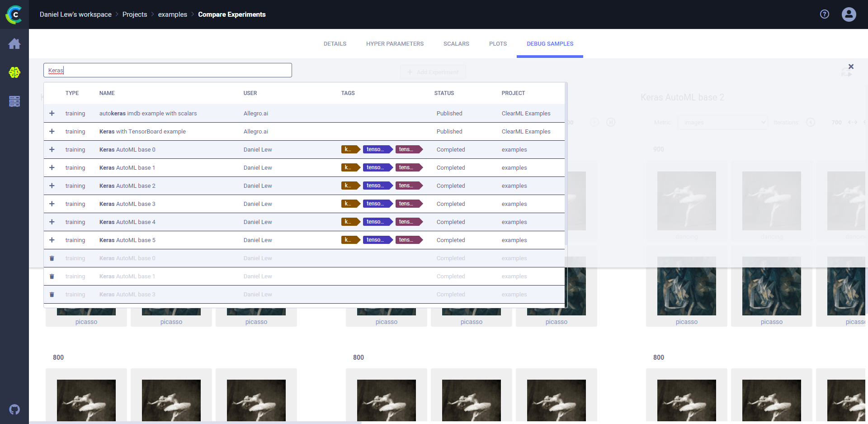This screenshot has width=868, height=424.
Task: Open the Details tab
Action: pyautogui.click(x=335, y=44)
